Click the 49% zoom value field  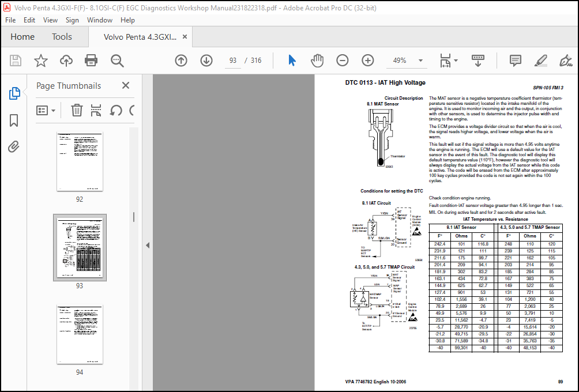coord(400,61)
